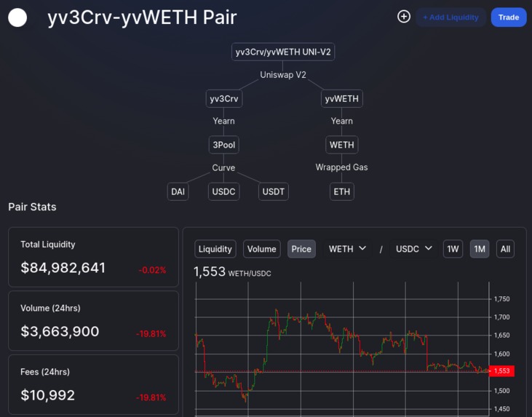This screenshot has width=532, height=417.
Task: Click the 1,600 axis label
Action: click(x=502, y=354)
